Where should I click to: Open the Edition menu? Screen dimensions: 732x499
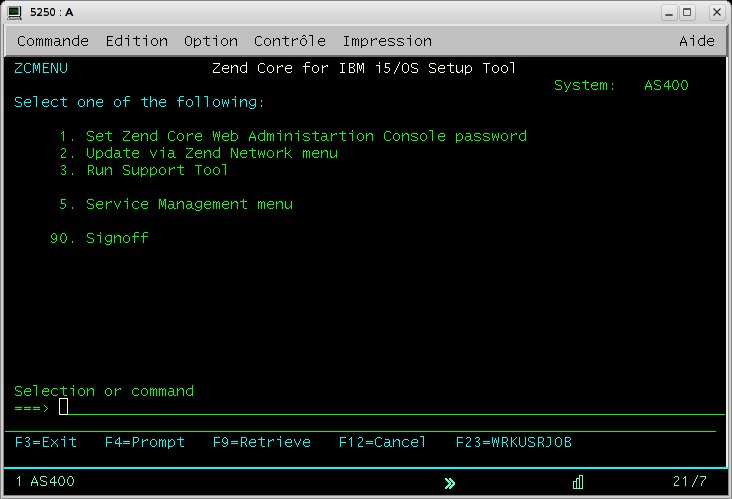point(136,41)
